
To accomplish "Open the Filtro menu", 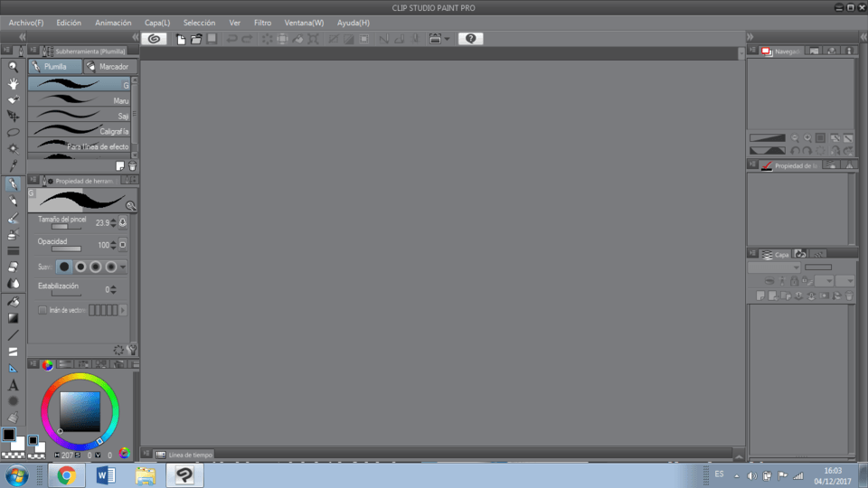I will 262,23.
